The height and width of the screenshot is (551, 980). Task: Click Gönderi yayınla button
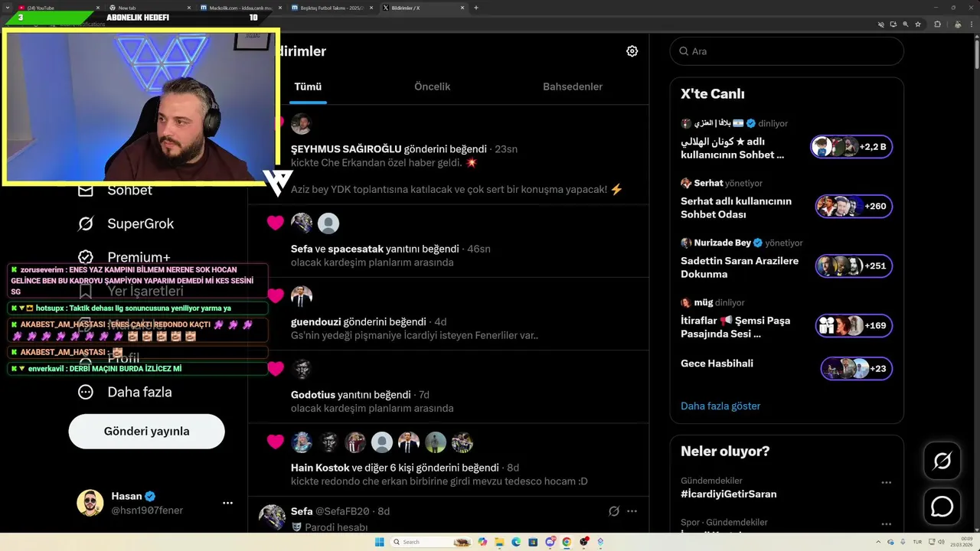146,431
